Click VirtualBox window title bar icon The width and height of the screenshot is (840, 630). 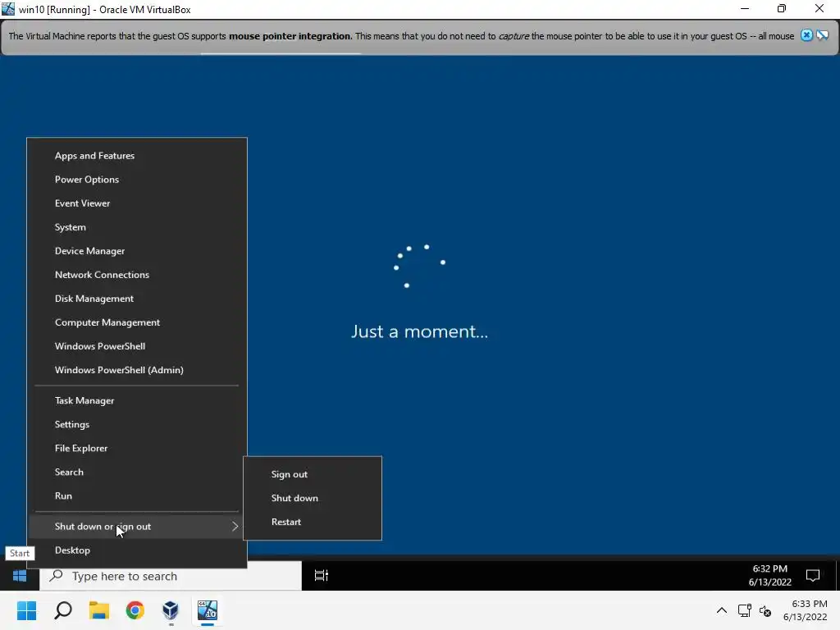(x=8, y=9)
